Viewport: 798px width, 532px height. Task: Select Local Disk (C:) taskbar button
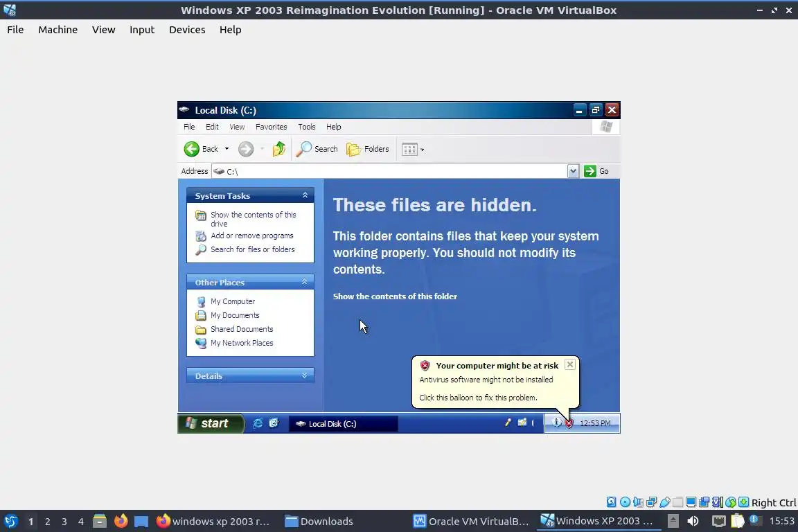click(x=343, y=423)
